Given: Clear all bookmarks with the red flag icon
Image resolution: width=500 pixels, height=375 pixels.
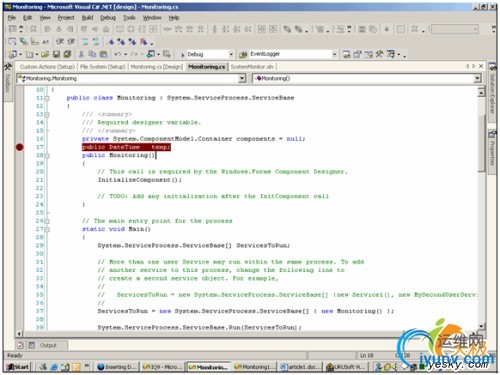Looking at the screenshot, I should [143, 42].
